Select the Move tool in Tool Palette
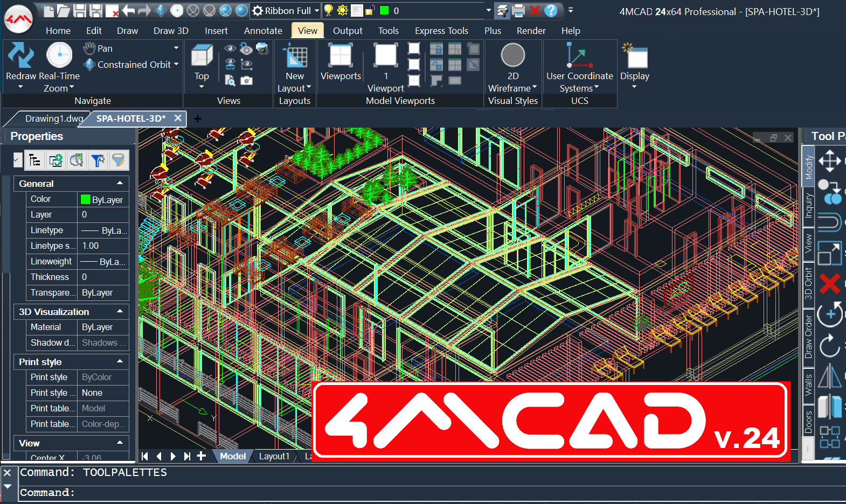Screen dimensions: 846x504 tap(829, 160)
